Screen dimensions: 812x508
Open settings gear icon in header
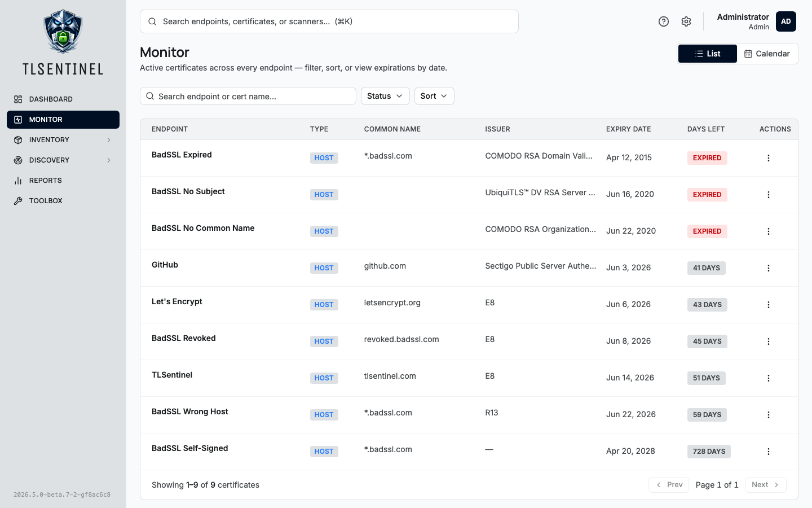(x=686, y=21)
